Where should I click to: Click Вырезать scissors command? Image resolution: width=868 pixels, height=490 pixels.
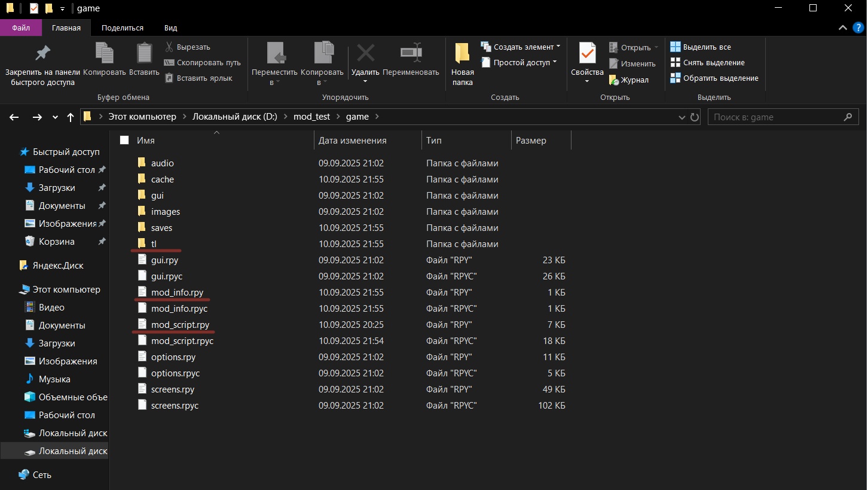tap(188, 47)
